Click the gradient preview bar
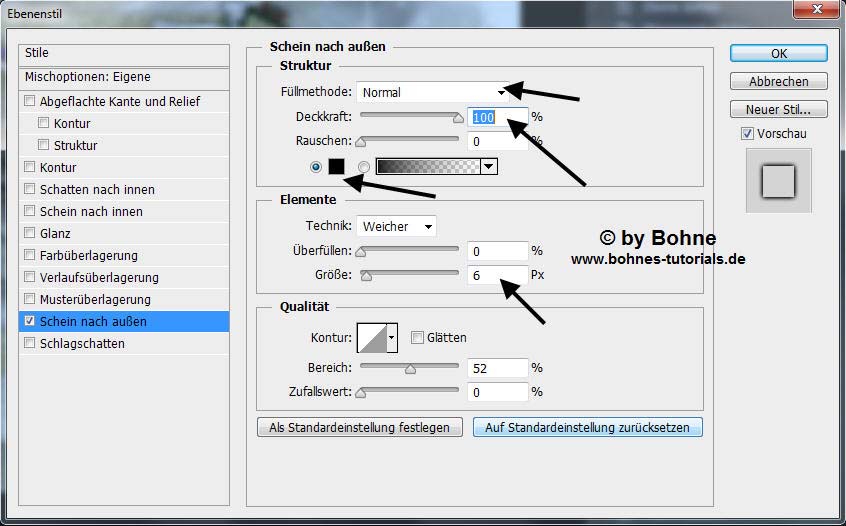Image resolution: width=846 pixels, height=526 pixels. 428,167
